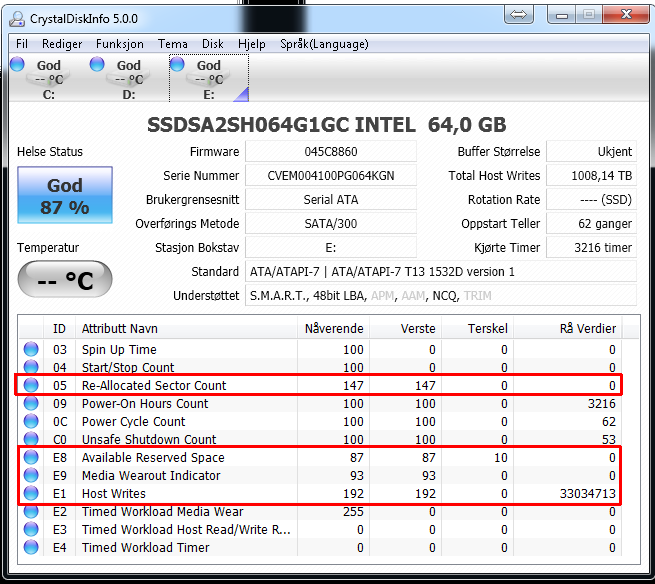Screen dimensions: 655x584
Task: Open the Tema menu
Action: click(x=173, y=44)
